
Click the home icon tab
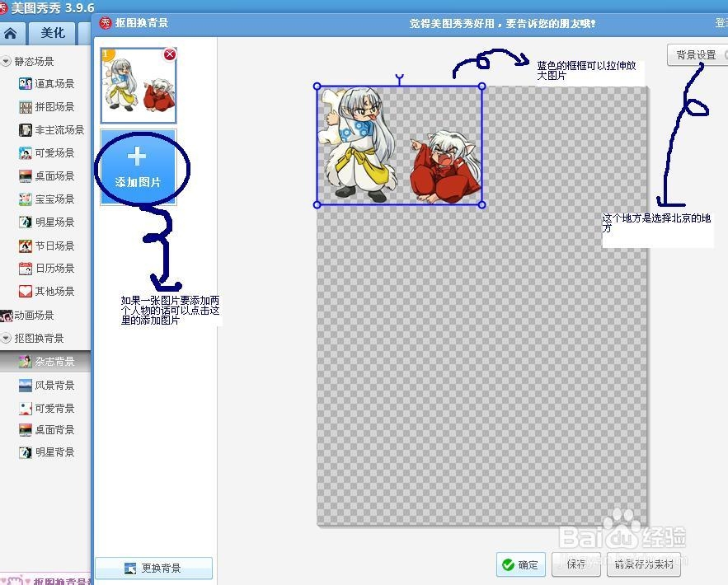pyautogui.click(x=11, y=34)
